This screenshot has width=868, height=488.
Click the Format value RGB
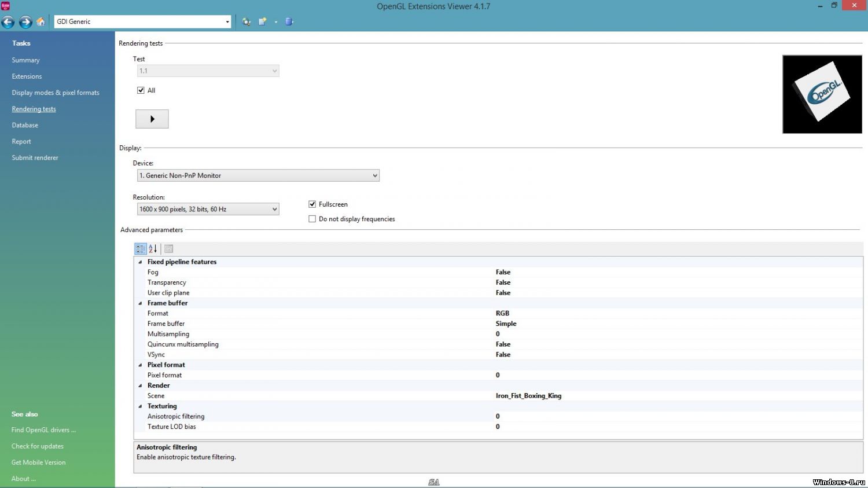pos(502,313)
